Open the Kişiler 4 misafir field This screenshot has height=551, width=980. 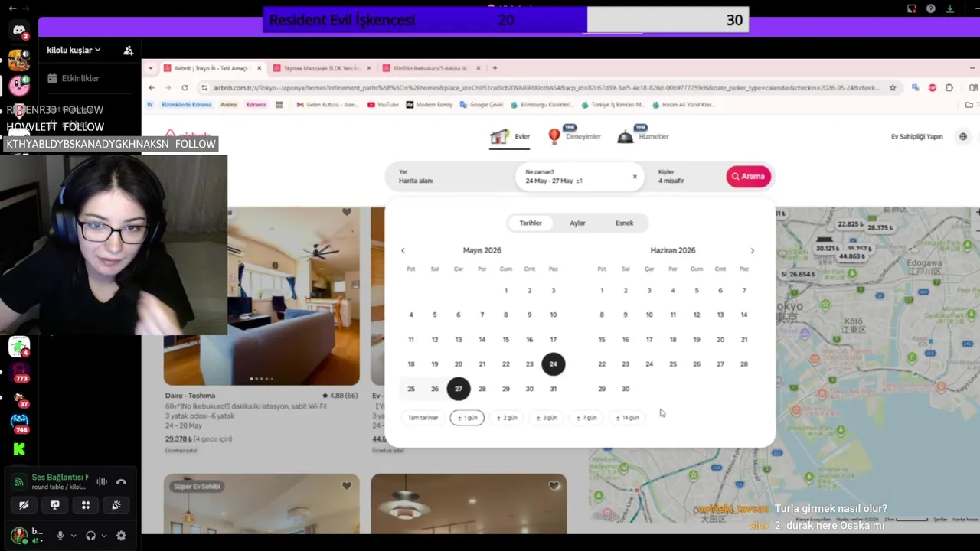tap(685, 177)
